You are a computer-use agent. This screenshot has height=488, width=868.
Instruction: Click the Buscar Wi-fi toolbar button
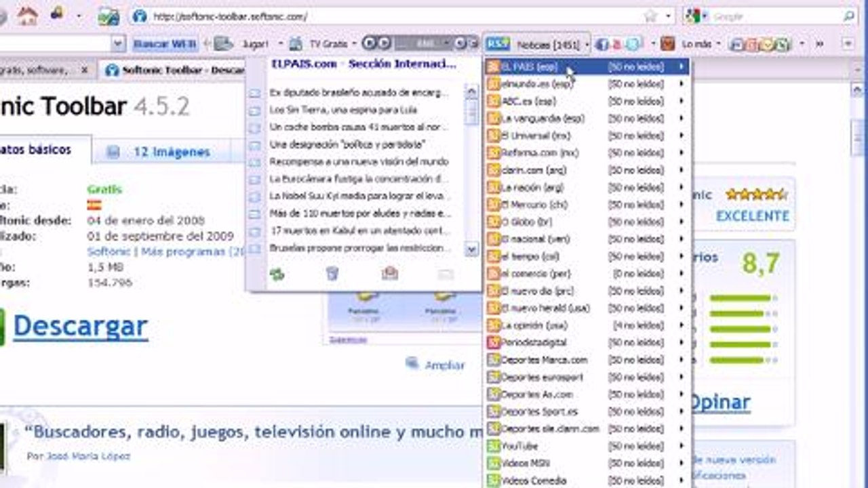click(x=165, y=44)
